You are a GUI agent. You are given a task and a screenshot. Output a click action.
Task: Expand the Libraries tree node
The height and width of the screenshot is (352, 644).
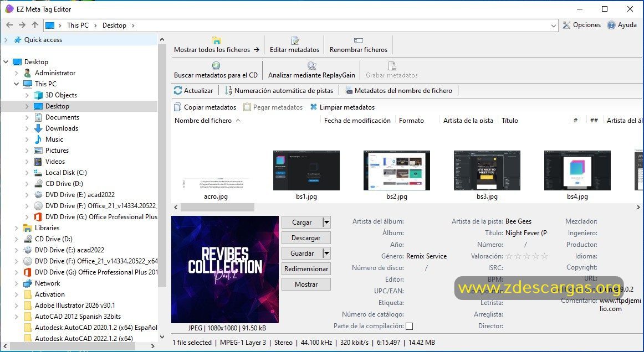pos(17,228)
